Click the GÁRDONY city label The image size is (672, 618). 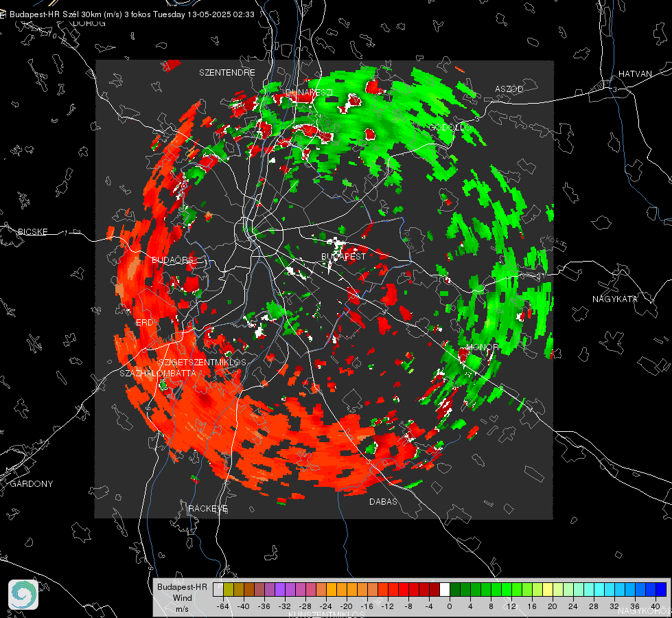coord(32,484)
